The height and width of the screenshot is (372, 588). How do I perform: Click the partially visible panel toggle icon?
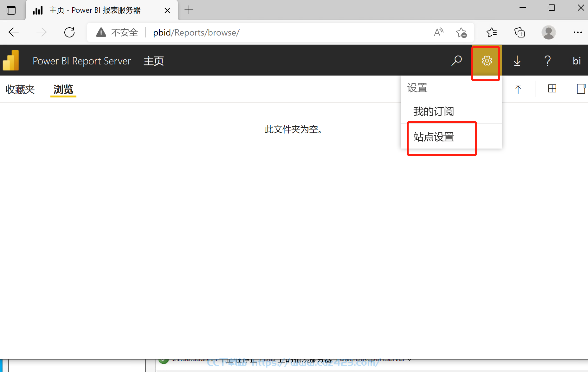581,89
